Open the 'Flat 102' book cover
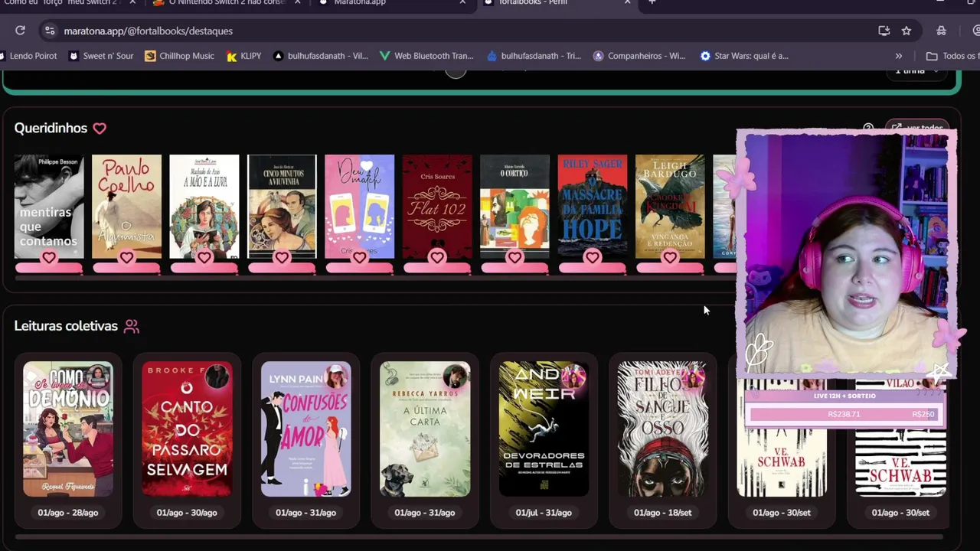The image size is (980, 551). [437, 206]
